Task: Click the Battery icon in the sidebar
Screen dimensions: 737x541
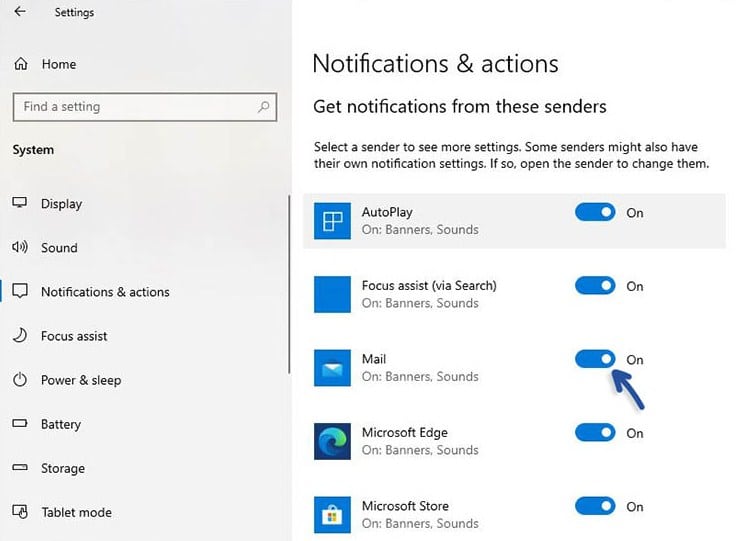Action: click(x=20, y=423)
